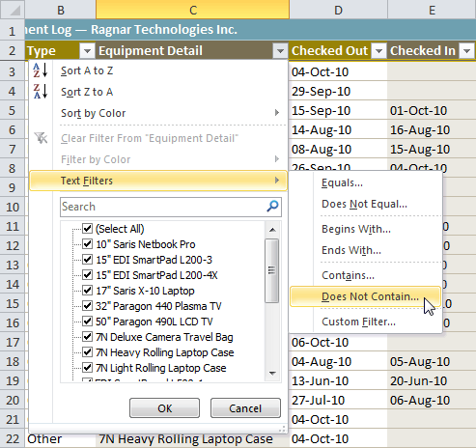Choose Sort A to Z
The height and width of the screenshot is (448, 476).
coord(157,70)
